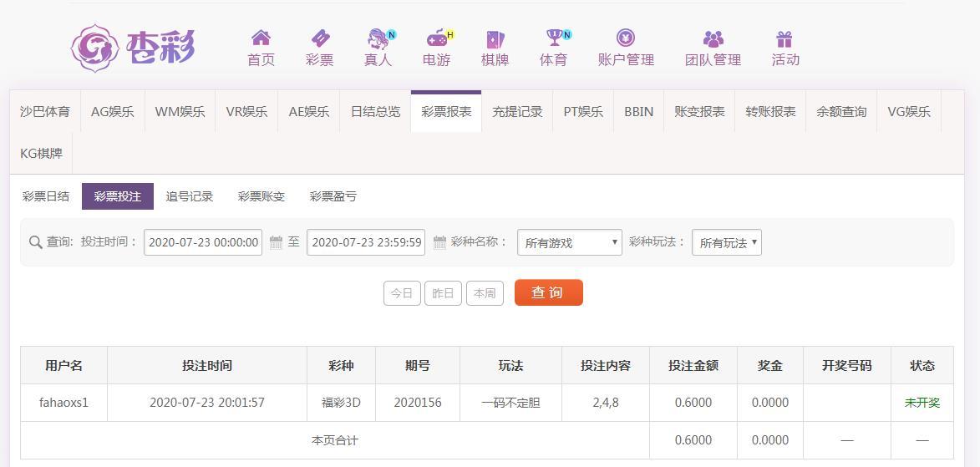Image resolution: width=980 pixels, height=467 pixels.
Task: Switch to WM娱乐 tab
Action: click(180, 112)
